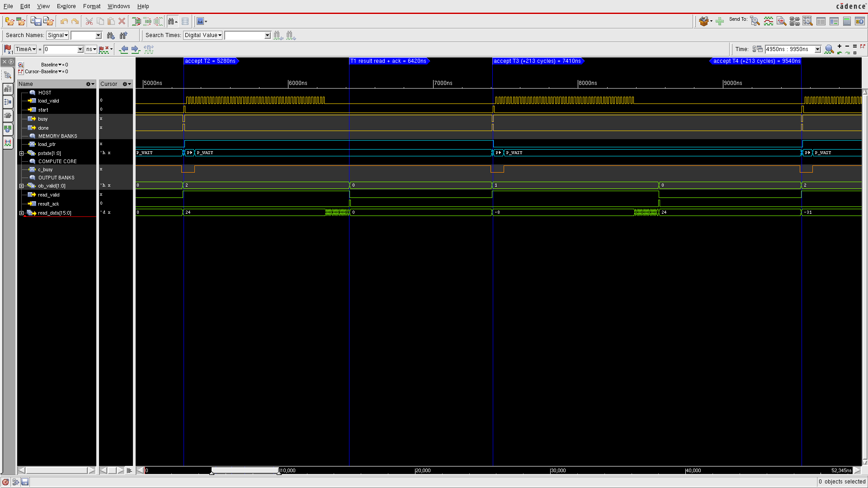This screenshot has height=488, width=868.
Task: Close the sidebar using the X icon
Action: click(x=5, y=61)
